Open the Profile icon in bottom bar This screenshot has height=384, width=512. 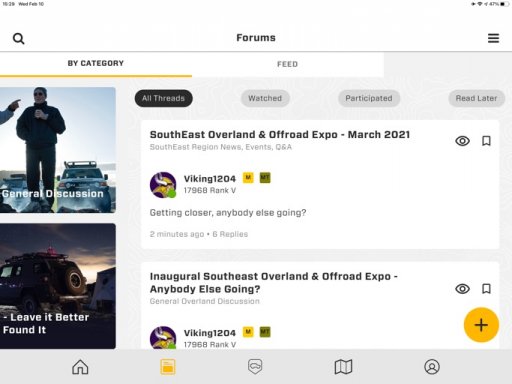(432, 367)
